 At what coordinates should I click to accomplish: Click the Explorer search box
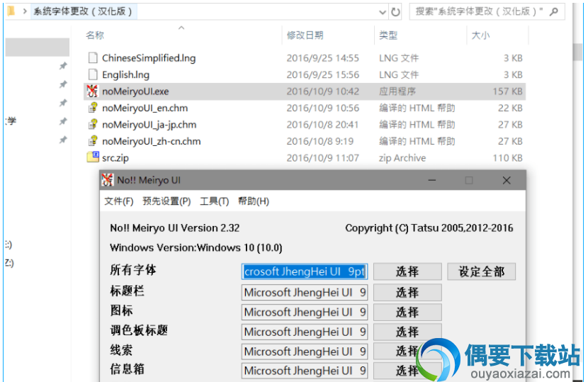[487, 12]
